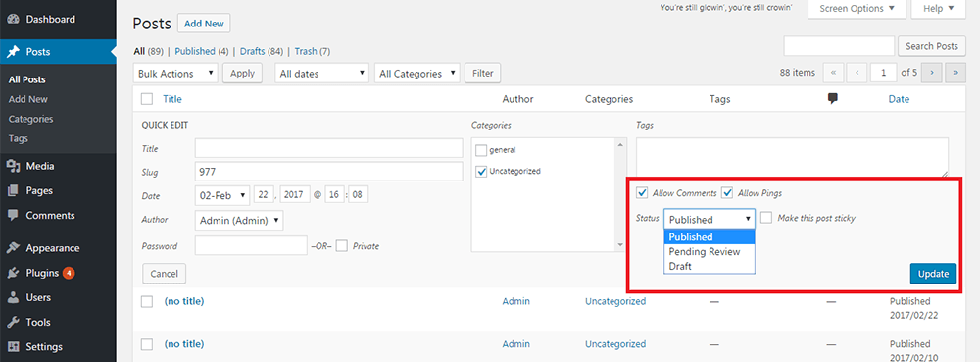Open the Dashboard gauge icon
This screenshot has height=362, width=980.
[x=13, y=20]
